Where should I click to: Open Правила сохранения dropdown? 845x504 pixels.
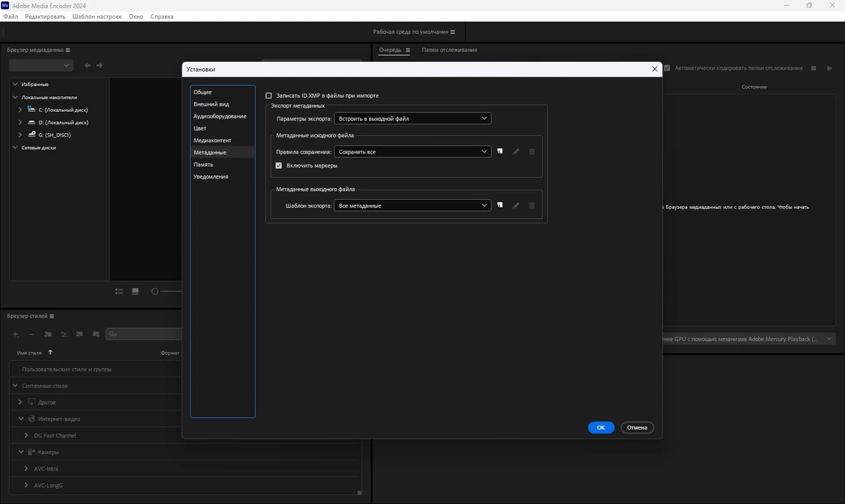click(412, 151)
